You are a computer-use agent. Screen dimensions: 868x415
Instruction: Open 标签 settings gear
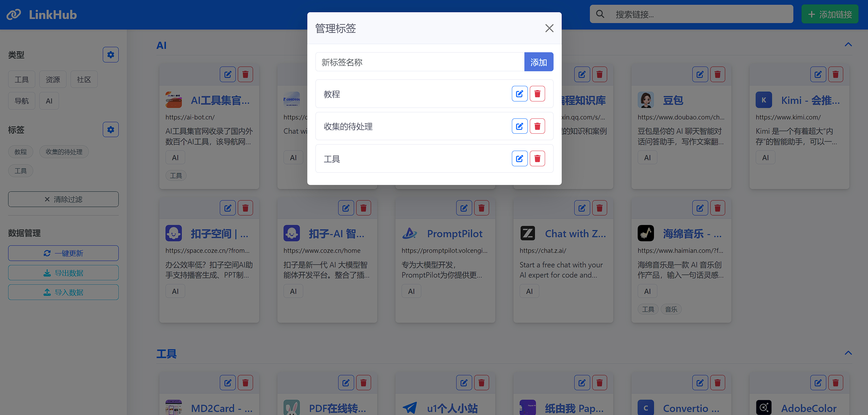[111, 130]
